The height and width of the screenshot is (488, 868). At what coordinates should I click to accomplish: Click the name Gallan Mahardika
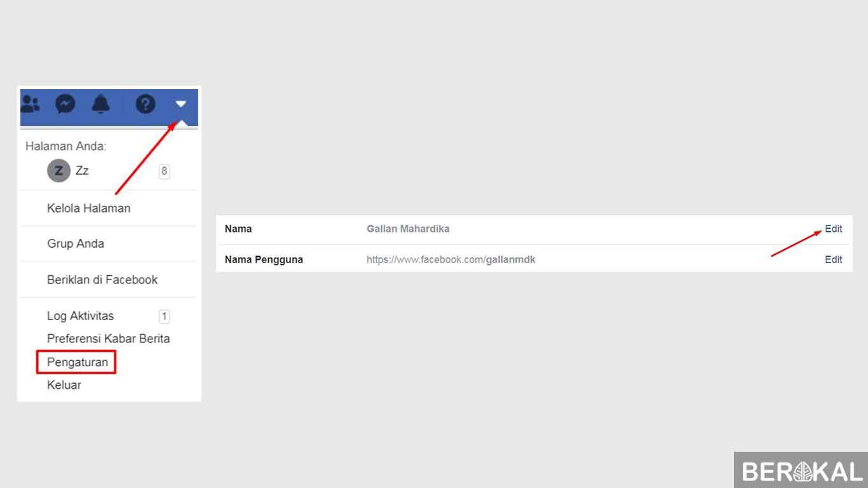408,229
